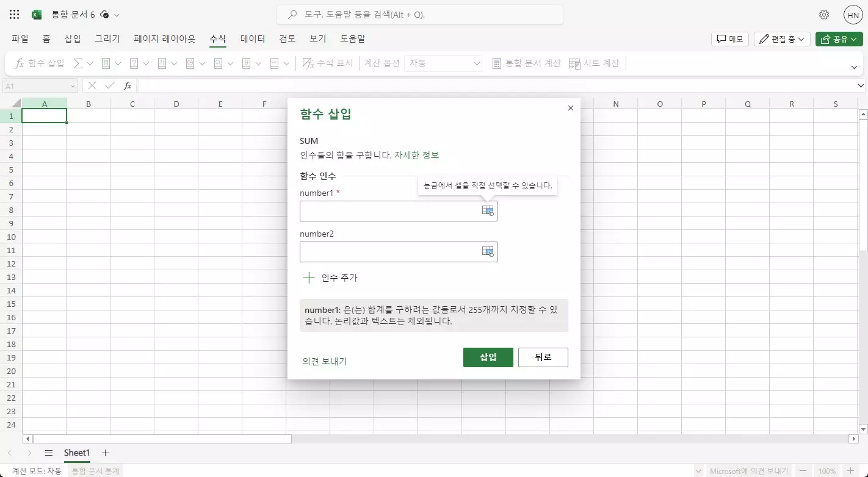The image size is (868, 477).
Task: Switch to the 홈 tab
Action: point(46,38)
